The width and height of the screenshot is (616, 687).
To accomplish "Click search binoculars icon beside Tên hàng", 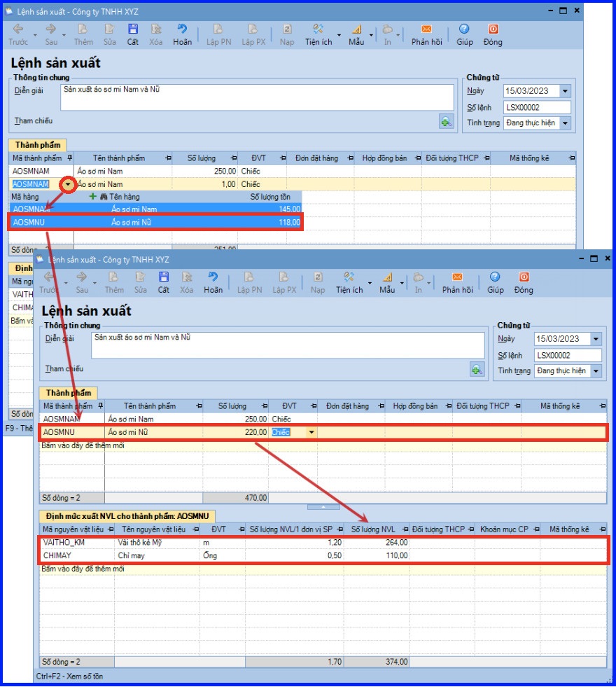I will click(104, 197).
